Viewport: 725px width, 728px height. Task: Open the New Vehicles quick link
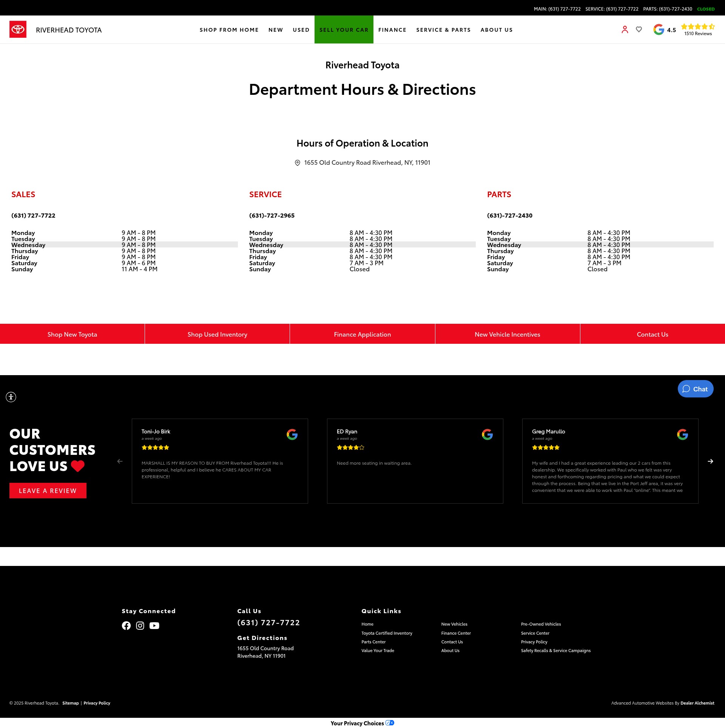pos(454,624)
